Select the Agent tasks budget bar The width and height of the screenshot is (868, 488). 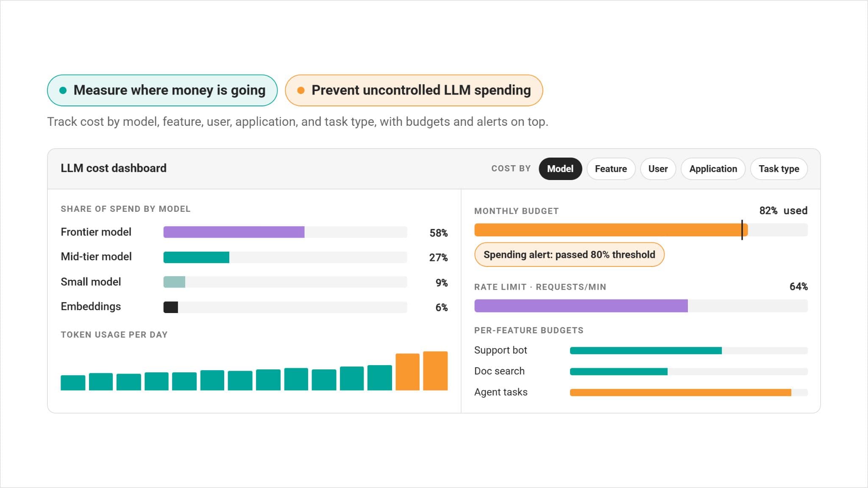[x=680, y=393]
